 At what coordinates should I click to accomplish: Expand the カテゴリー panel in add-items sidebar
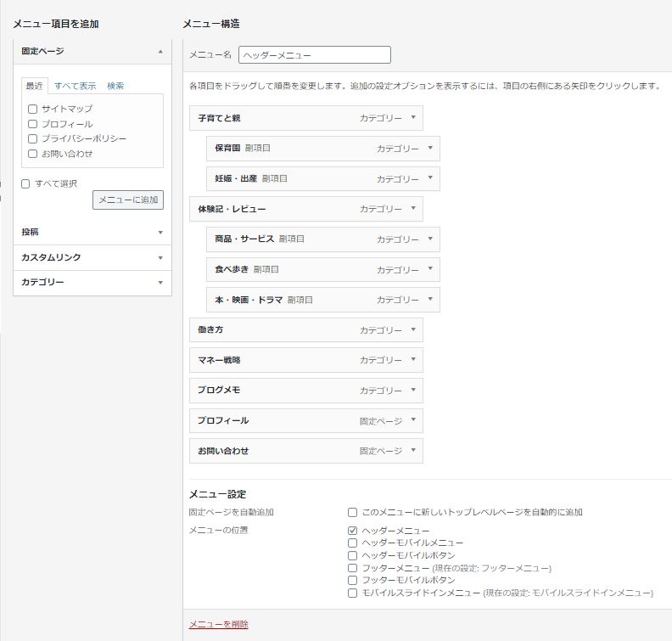click(x=160, y=283)
